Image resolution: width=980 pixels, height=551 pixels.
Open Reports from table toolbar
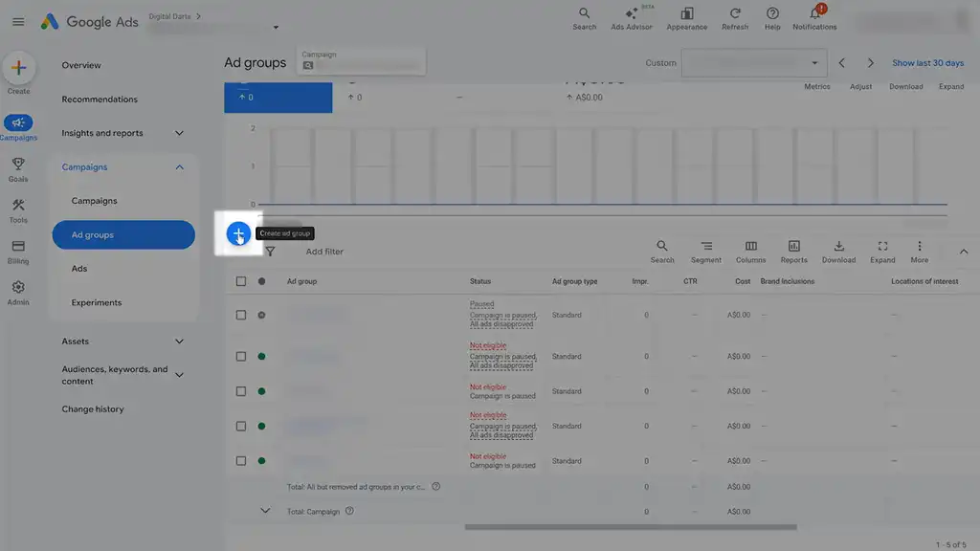[x=793, y=252]
